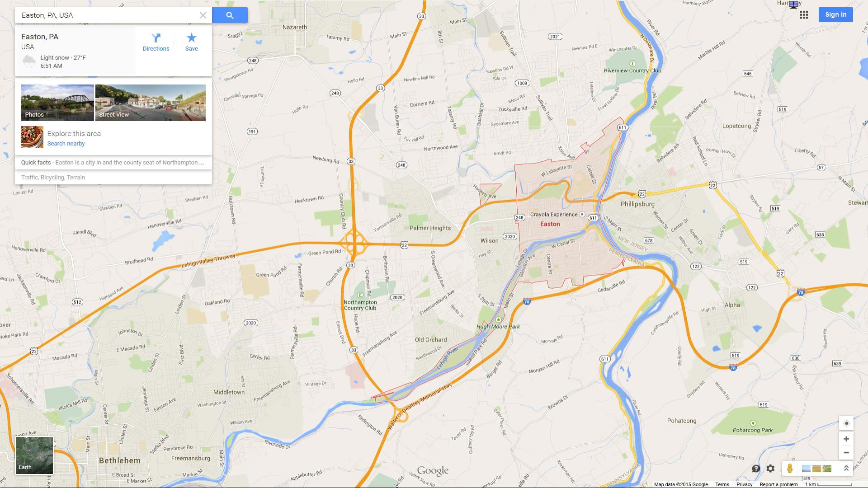This screenshot has height=488, width=868.
Task: Click the blue search magnifier button
Action: (x=230, y=15)
